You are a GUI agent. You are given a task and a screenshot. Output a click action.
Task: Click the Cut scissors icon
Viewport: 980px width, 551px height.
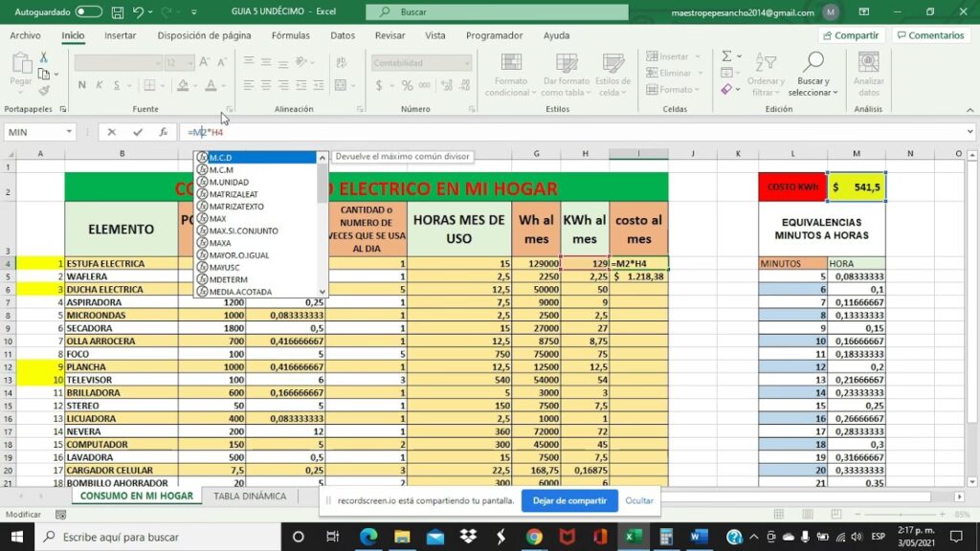(43, 57)
